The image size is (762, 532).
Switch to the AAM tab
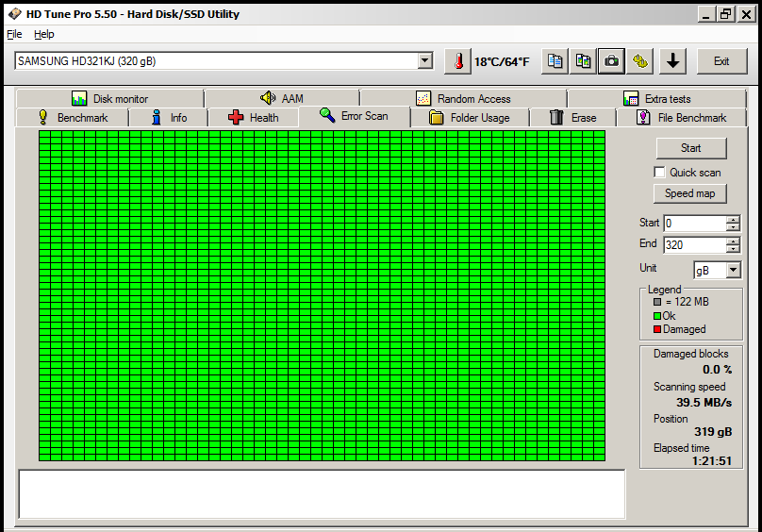(282, 99)
